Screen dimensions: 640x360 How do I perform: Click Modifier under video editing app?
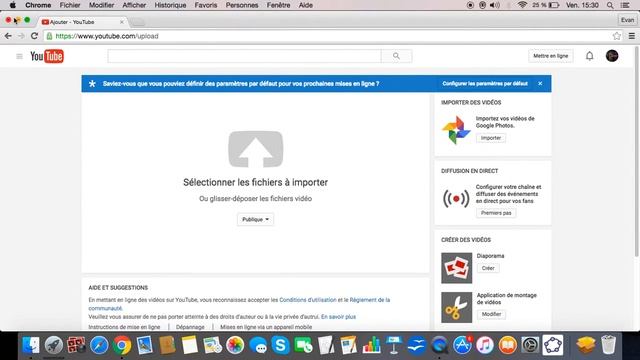491,314
